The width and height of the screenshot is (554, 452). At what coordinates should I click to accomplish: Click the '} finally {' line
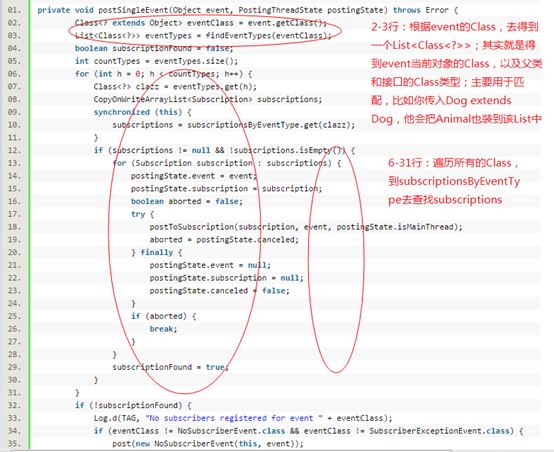pos(157,252)
